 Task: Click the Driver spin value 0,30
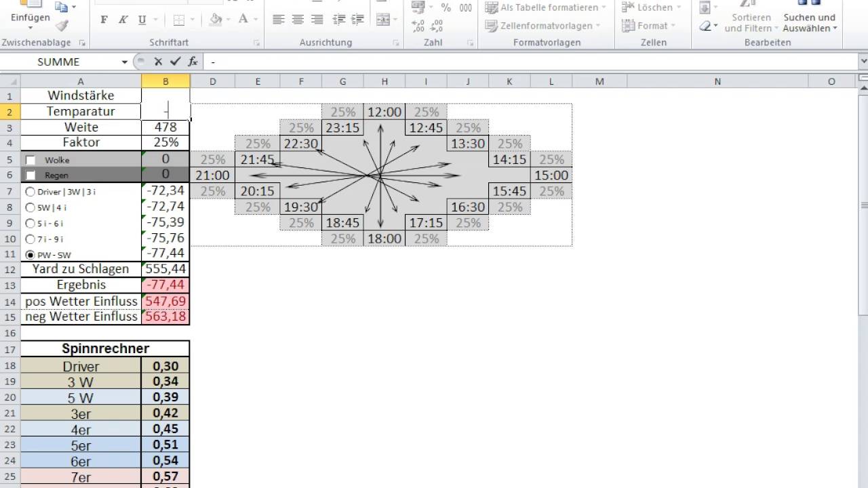pos(165,366)
